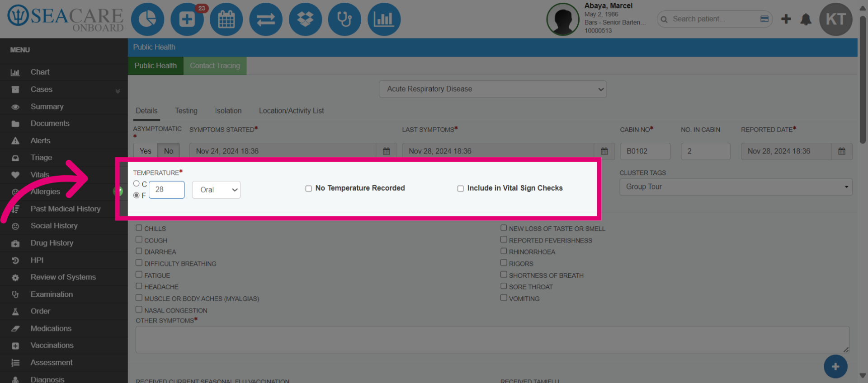Click the No. in Cabin field
868x383 pixels.
coord(705,151)
